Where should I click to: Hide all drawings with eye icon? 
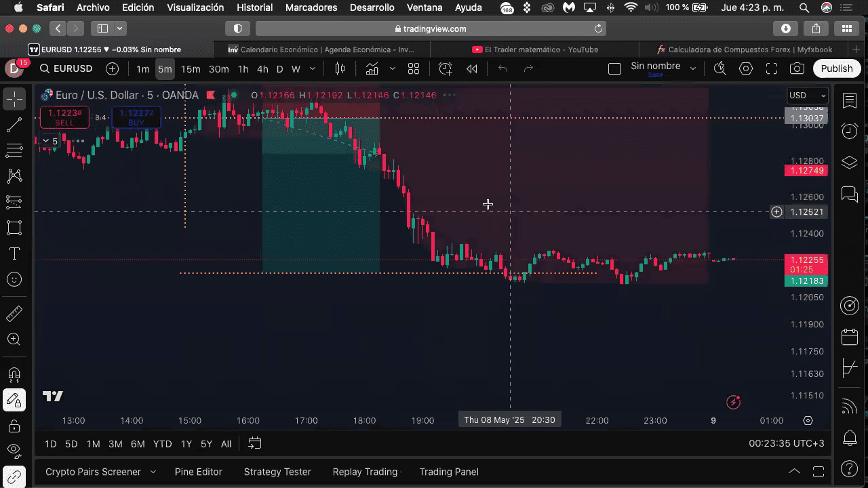coord(14,450)
